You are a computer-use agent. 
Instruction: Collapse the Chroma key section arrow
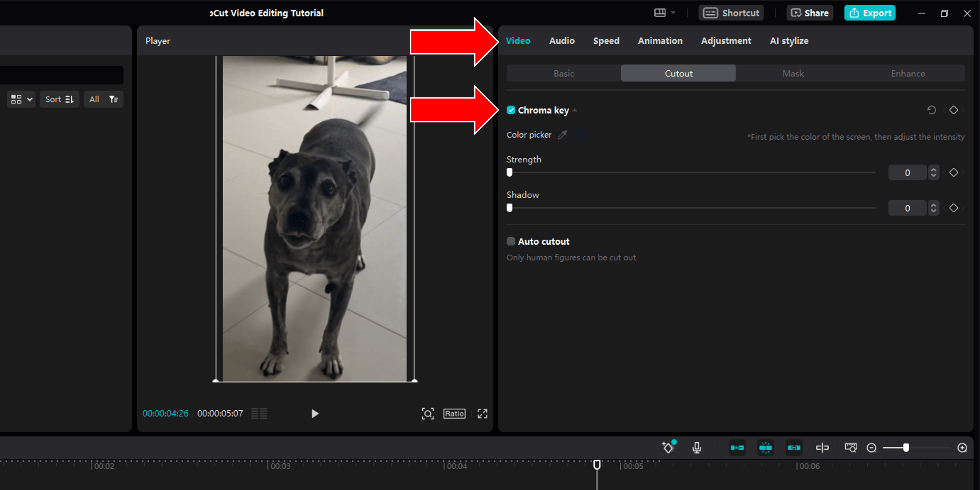coord(575,111)
